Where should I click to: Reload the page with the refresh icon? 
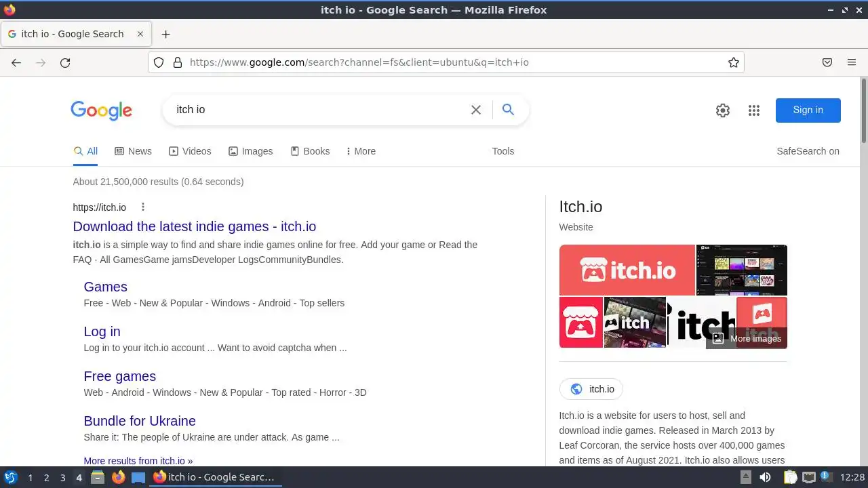pos(65,62)
